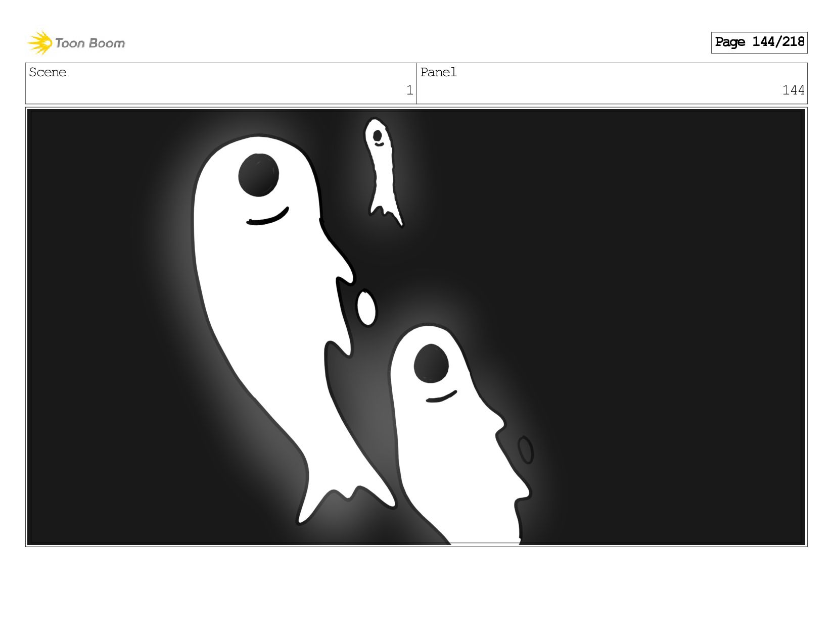Click the storyboard panel drawing of ghosts
The image size is (834, 644).
[416, 327]
